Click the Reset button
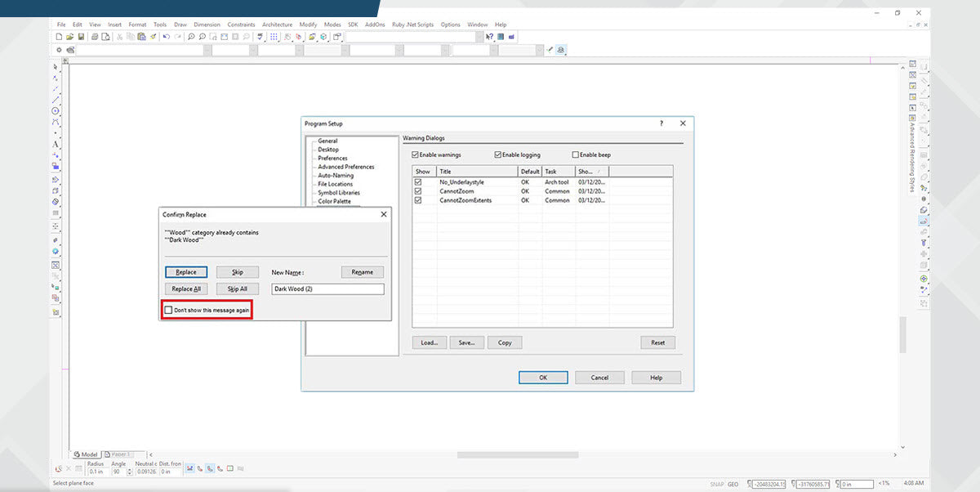The height and width of the screenshot is (492, 980). (x=657, y=342)
